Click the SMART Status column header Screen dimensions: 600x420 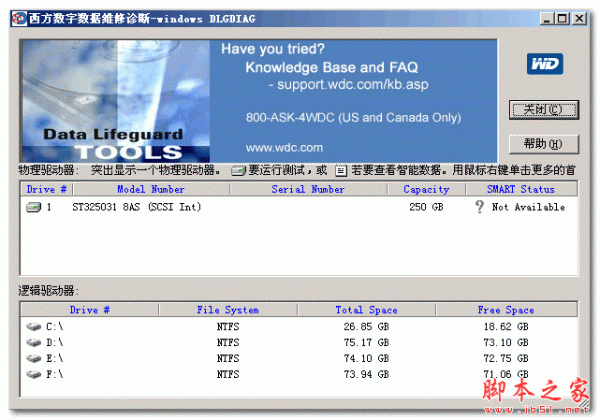pyautogui.click(x=521, y=189)
